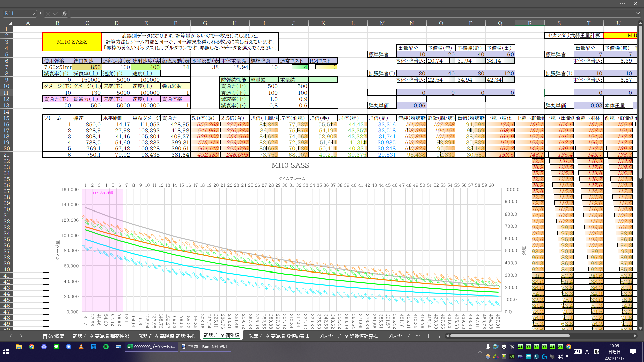644x362 pixels.
Task: Select the 銃口初速 value 850 cell
Action: click(87, 67)
